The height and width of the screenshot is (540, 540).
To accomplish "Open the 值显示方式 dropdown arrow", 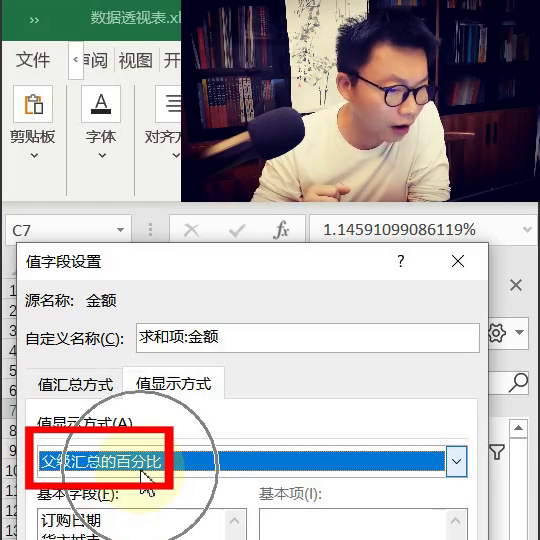I will 456,461.
